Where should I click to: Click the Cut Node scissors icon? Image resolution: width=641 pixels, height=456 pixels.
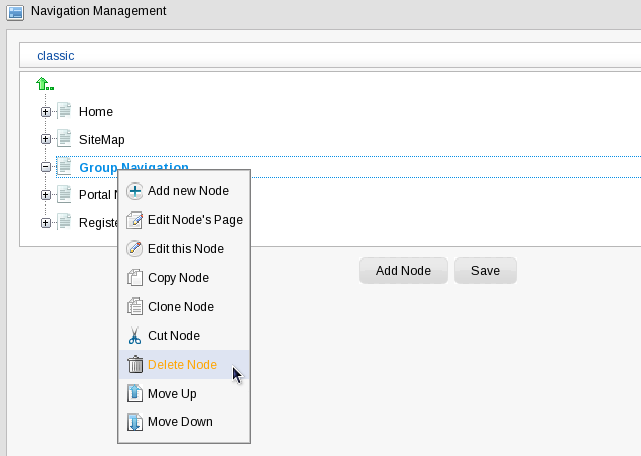[x=136, y=336]
